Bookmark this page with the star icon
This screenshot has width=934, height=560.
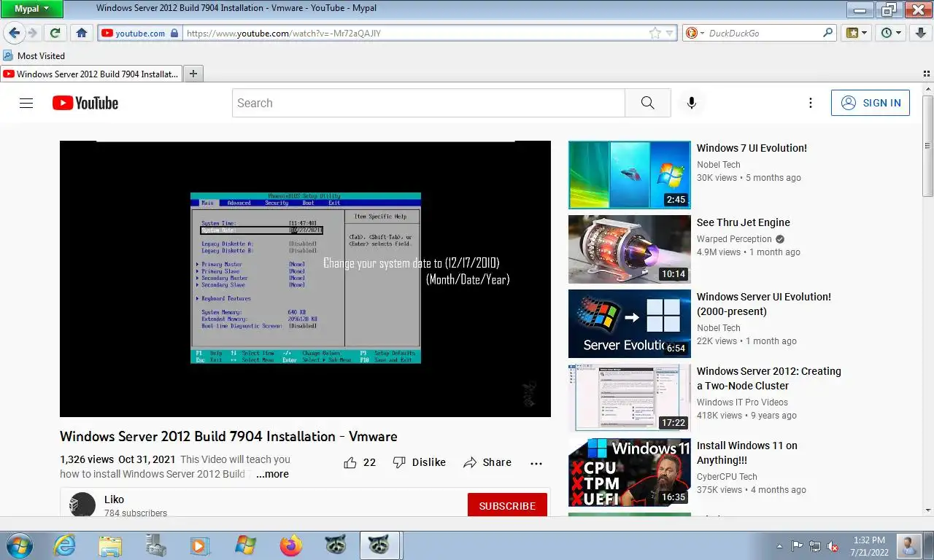655,33
